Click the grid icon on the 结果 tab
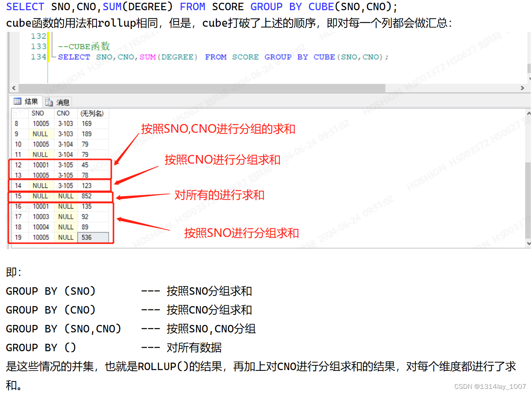The height and width of the screenshot is (394, 532). coord(18,102)
